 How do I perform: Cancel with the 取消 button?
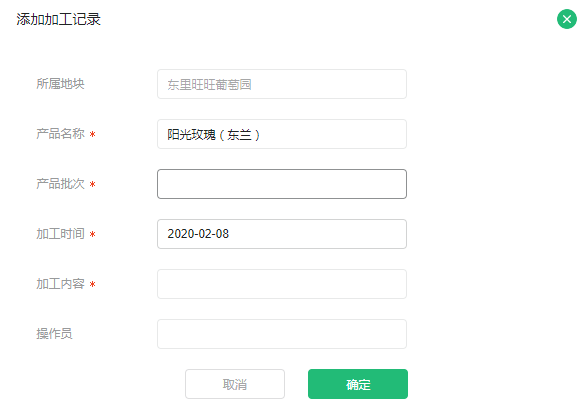tap(235, 384)
